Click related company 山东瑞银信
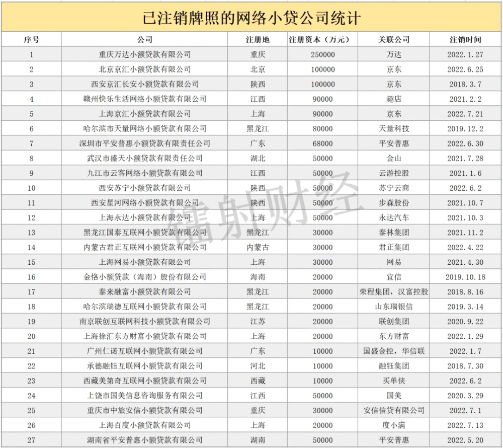 [394, 307]
